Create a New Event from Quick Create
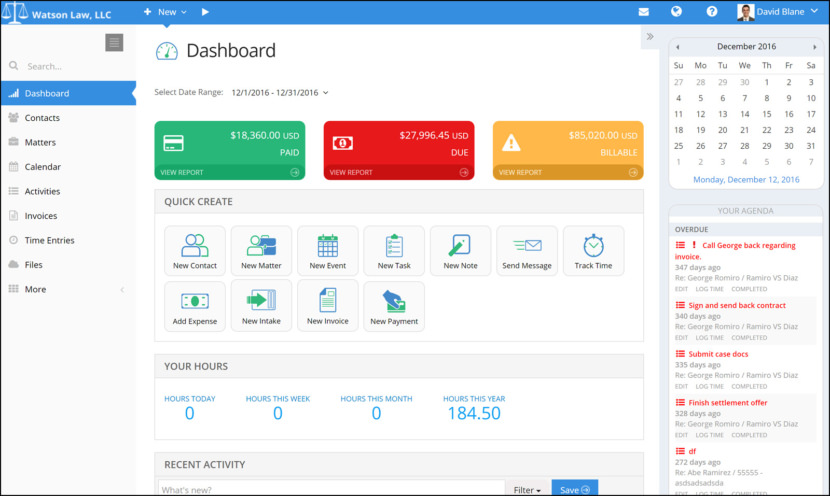This screenshot has height=496, width=830. pos(328,251)
